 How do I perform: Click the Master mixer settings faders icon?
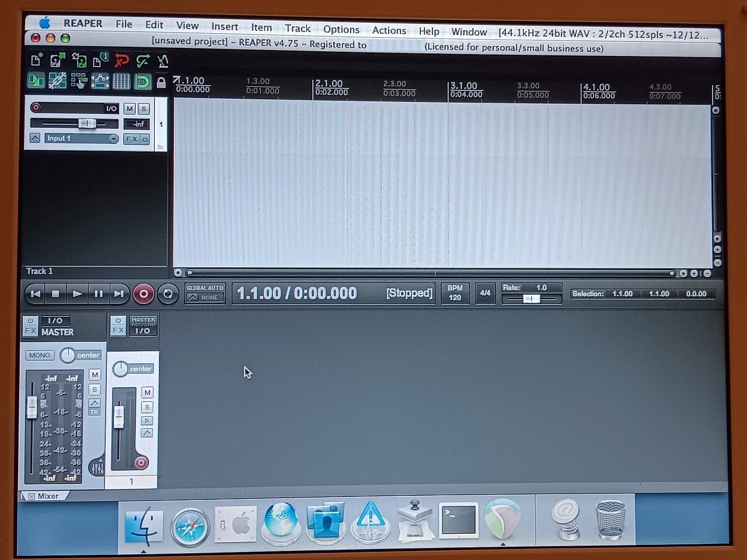(97, 467)
